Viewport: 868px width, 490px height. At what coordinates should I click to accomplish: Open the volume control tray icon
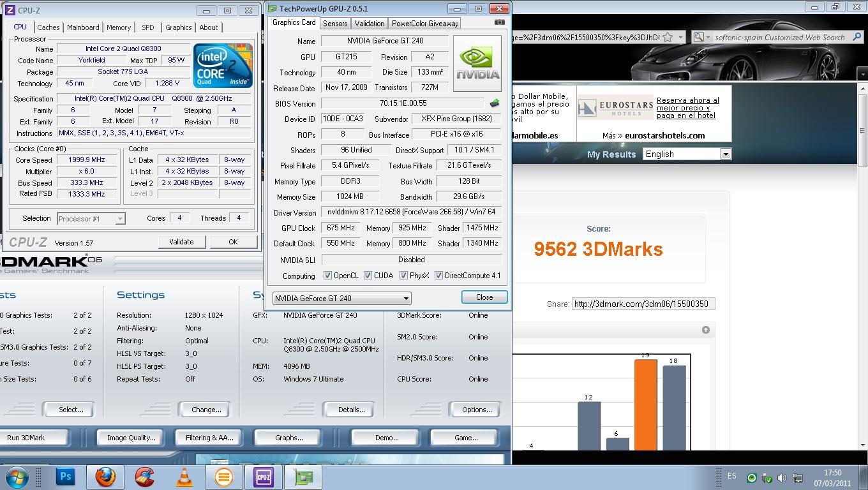(782, 478)
